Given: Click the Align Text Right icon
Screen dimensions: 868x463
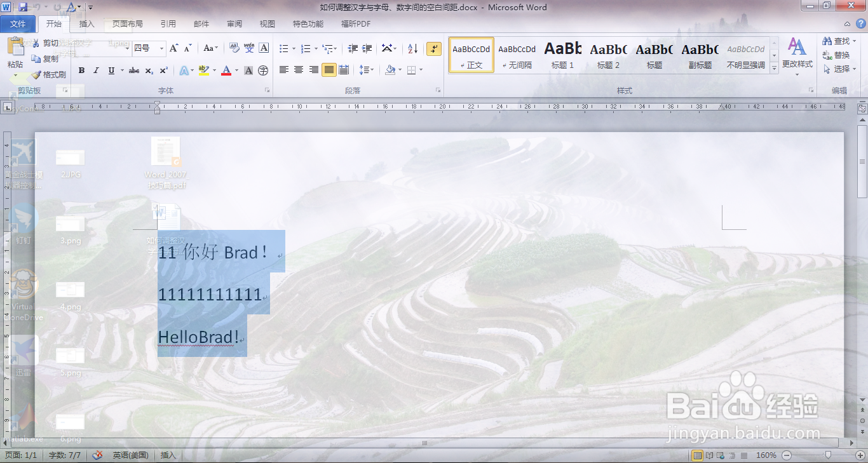Looking at the screenshot, I should (314, 70).
